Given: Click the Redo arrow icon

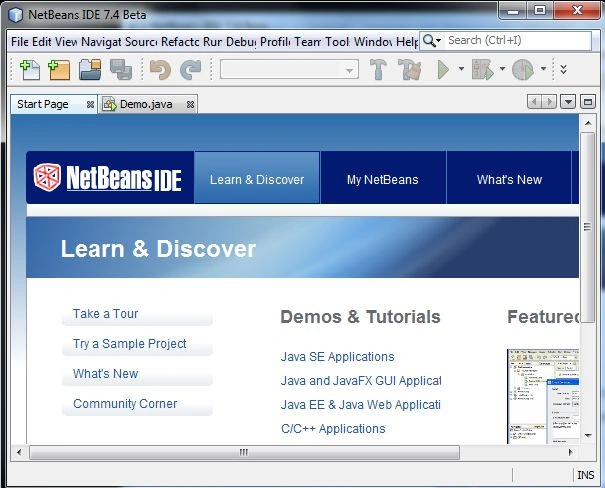Looking at the screenshot, I should click(x=191, y=70).
